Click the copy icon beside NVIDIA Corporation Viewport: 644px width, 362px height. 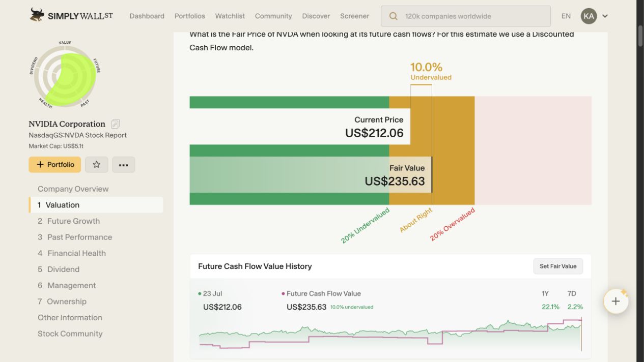(x=116, y=124)
